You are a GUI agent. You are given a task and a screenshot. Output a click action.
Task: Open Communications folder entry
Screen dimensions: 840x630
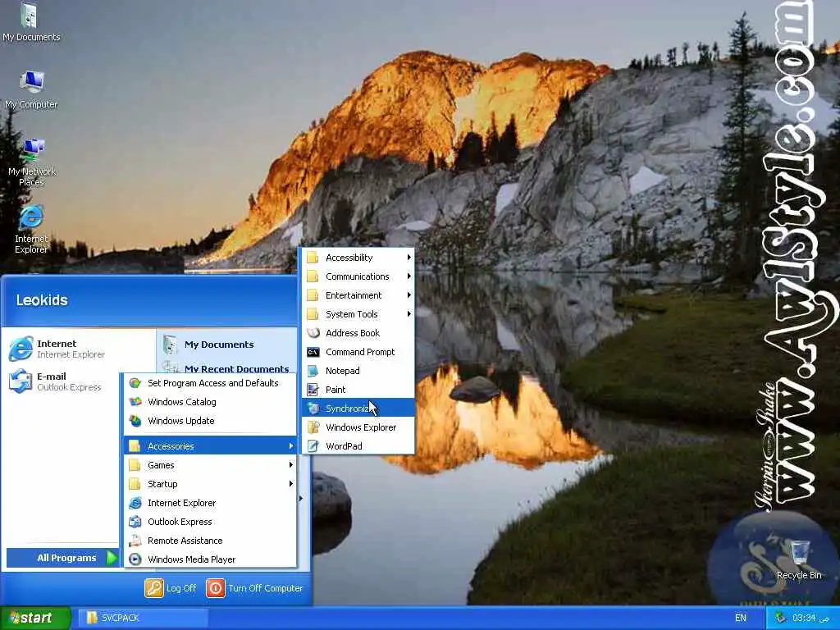point(358,276)
